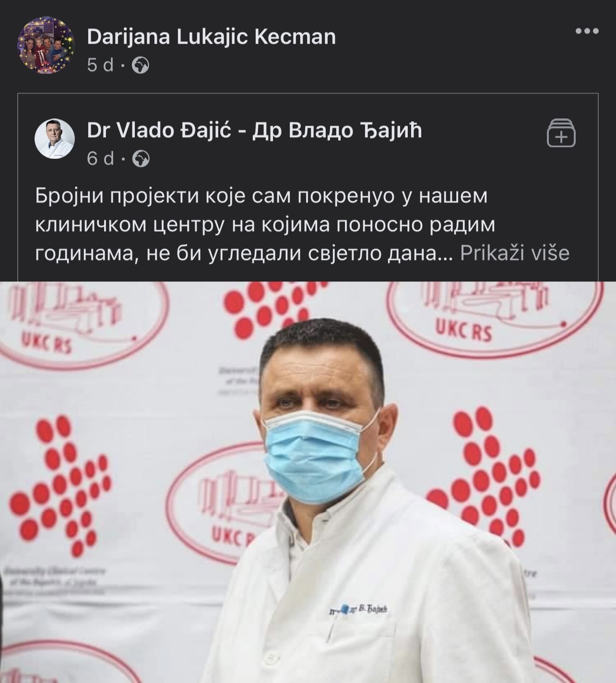Tap the save-to-collection plus icon
The image size is (616, 683).
[561, 133]
